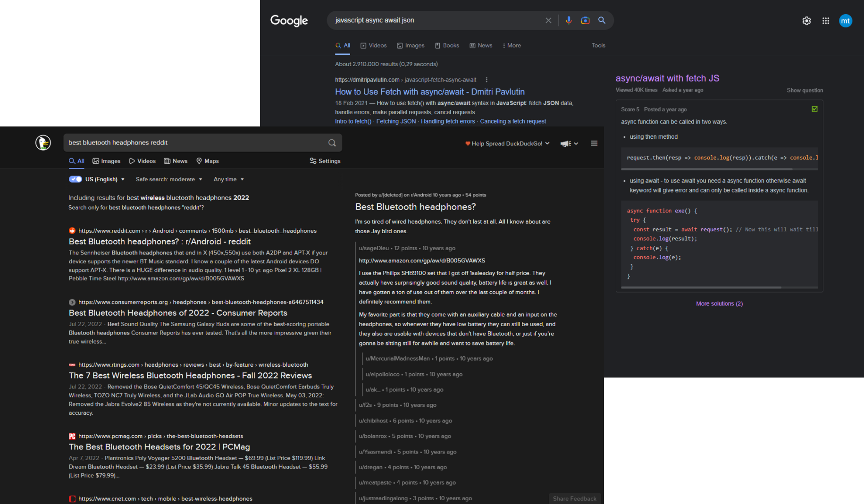Screen dimensions: 864x504
Task: Select the Google All tab
Action: (x=343, y=45)
